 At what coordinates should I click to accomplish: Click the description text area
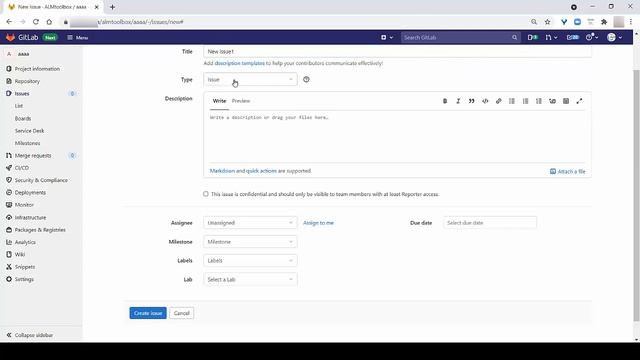[397, 137]
